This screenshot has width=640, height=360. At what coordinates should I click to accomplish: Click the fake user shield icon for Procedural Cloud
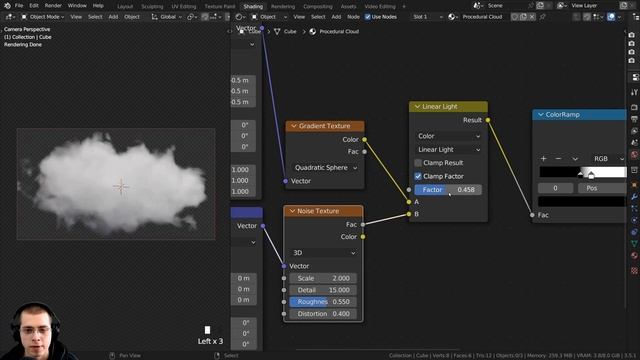515,17
